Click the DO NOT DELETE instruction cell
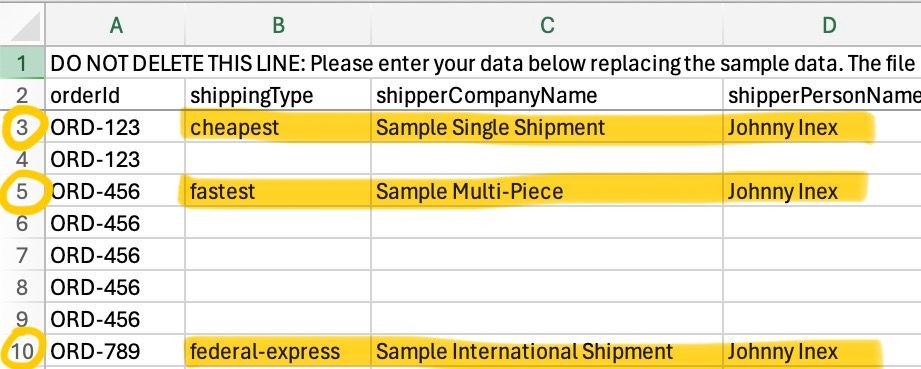921x369 pixels. [483, 62]
